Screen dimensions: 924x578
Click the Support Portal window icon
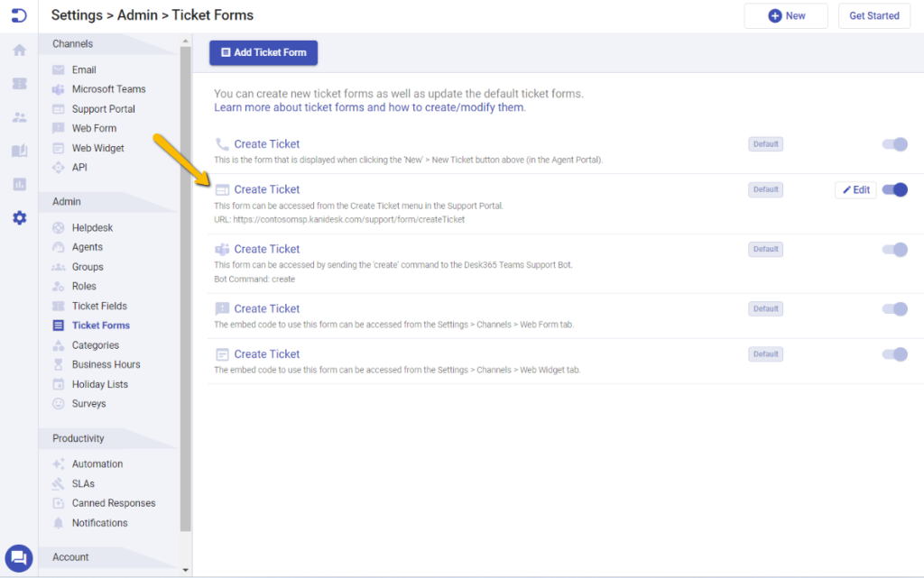[x=59, y=109]
